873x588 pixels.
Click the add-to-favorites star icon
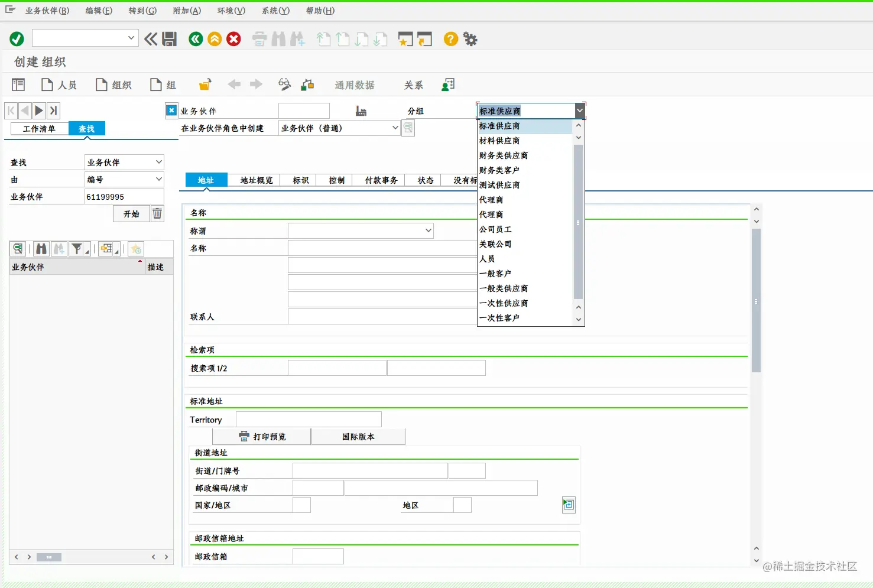pyautogui.click(x=136, y=249)
